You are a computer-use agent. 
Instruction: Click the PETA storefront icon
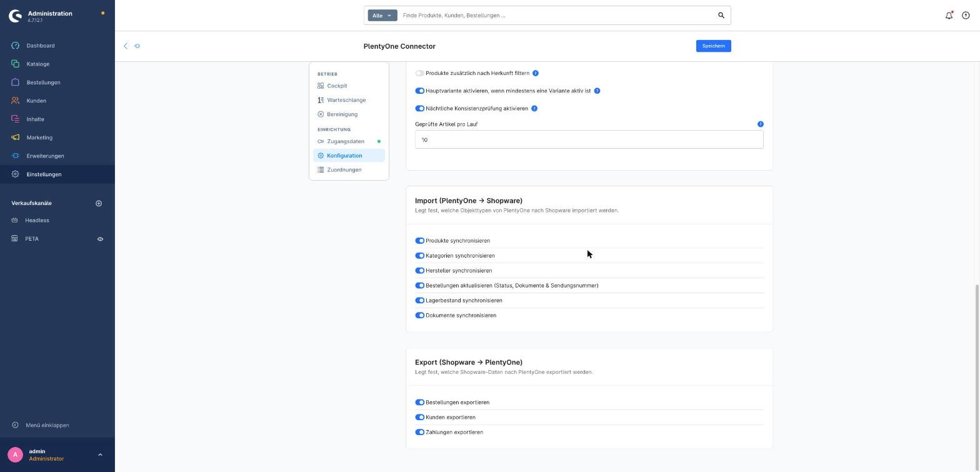(x=15, y=239)
